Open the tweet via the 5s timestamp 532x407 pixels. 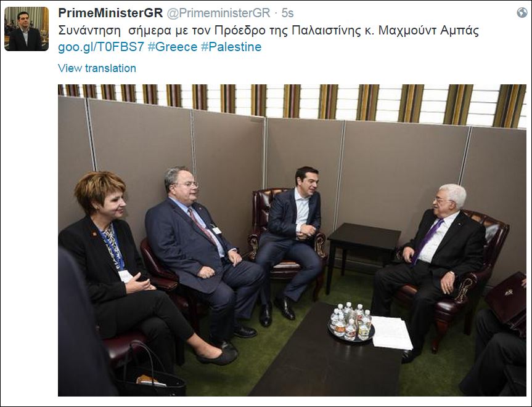click(x=287, y=13)
